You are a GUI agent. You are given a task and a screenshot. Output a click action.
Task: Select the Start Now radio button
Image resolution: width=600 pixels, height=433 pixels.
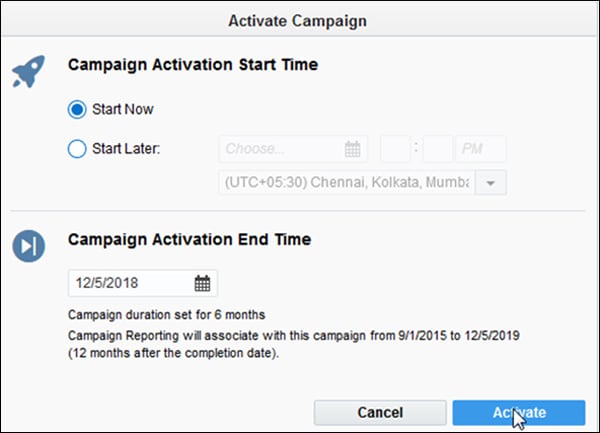[x=77, y=110]
